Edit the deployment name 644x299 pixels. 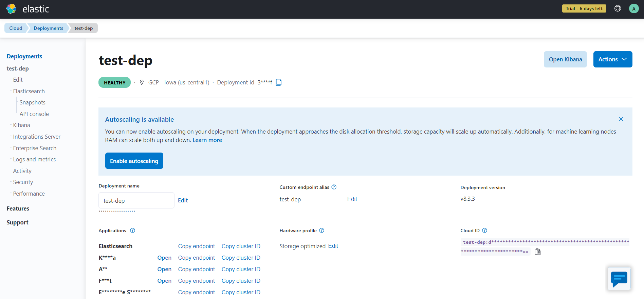click(183, 200)
